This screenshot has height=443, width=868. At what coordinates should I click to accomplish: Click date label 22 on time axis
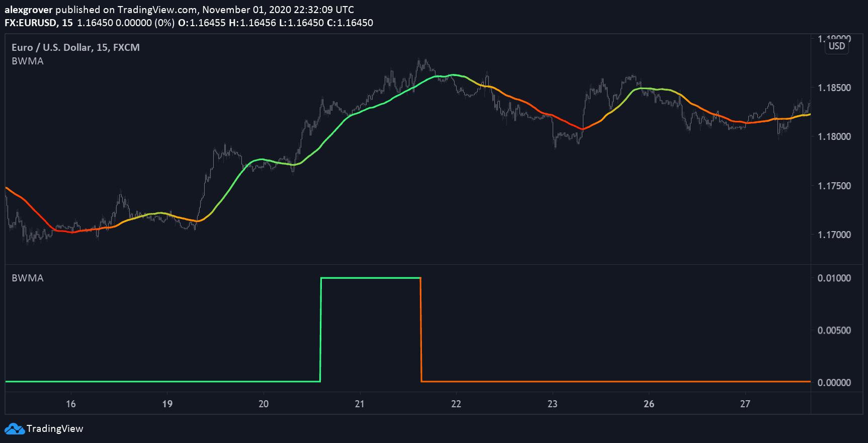point(456,404)
